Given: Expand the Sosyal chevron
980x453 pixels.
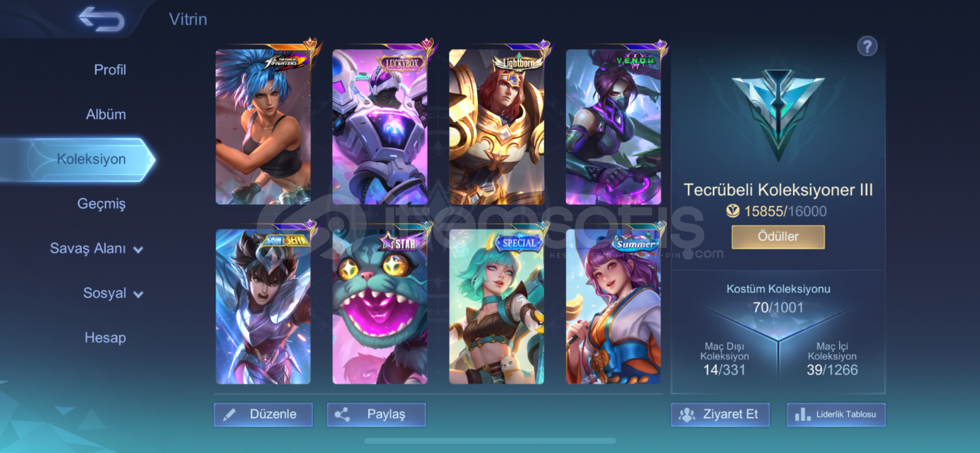Looking at the screenshot, I should click(x=138, y=294).
